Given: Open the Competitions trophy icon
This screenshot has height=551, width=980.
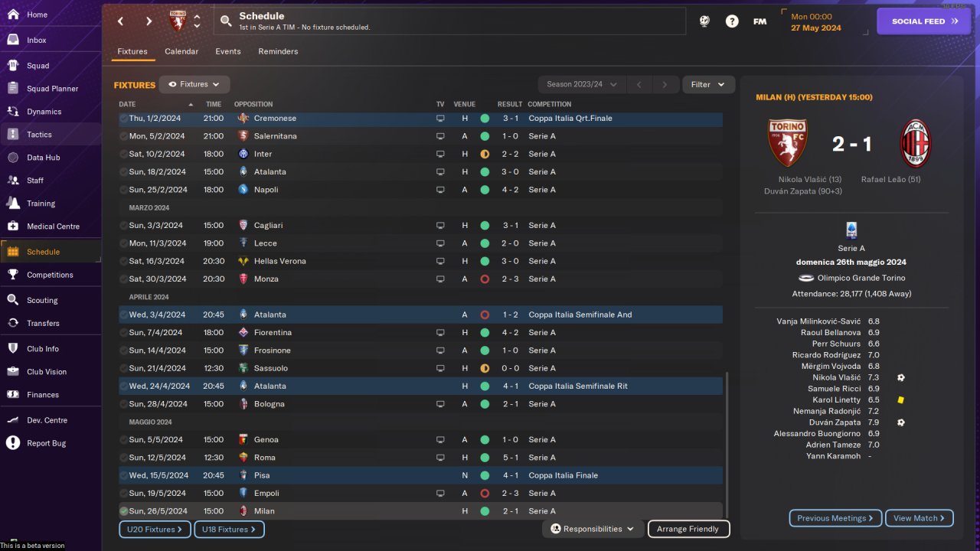Looking at the screenshot, I should tap(13, 274).
